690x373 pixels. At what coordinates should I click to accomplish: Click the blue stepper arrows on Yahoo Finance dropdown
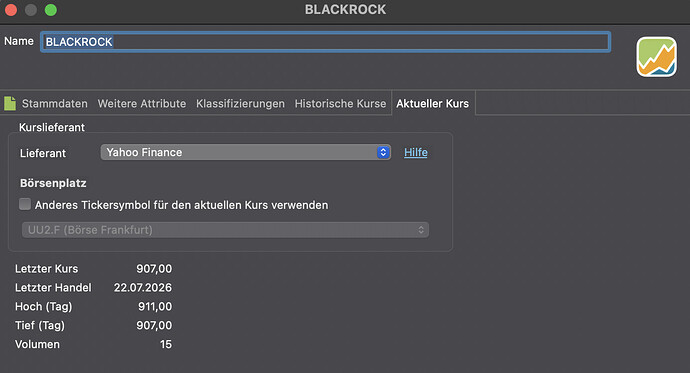tap(383, 152)
